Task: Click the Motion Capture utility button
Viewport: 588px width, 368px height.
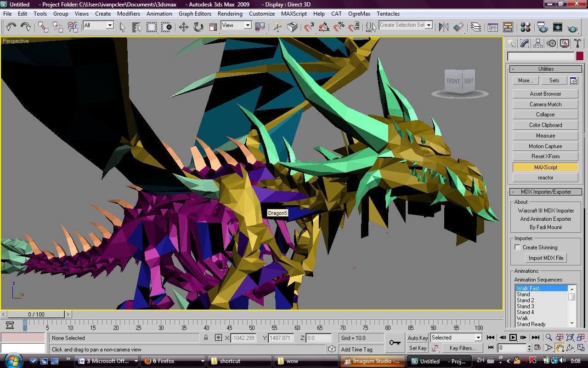Action: point(545,146)
